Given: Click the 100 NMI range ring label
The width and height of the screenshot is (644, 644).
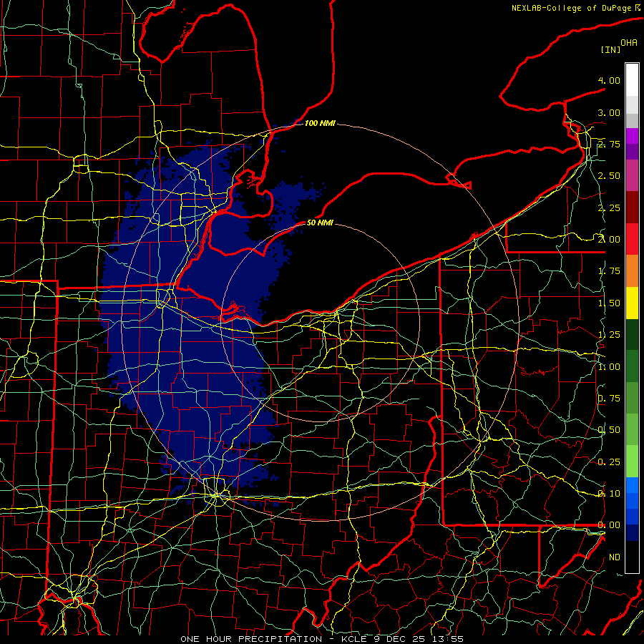Looking at the screenshot, I should click(x=320, y=123).
